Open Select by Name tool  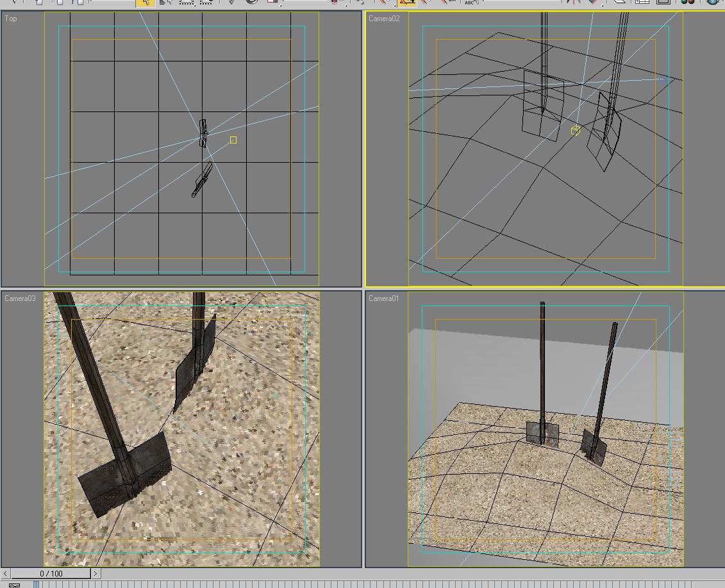(165, 3)
